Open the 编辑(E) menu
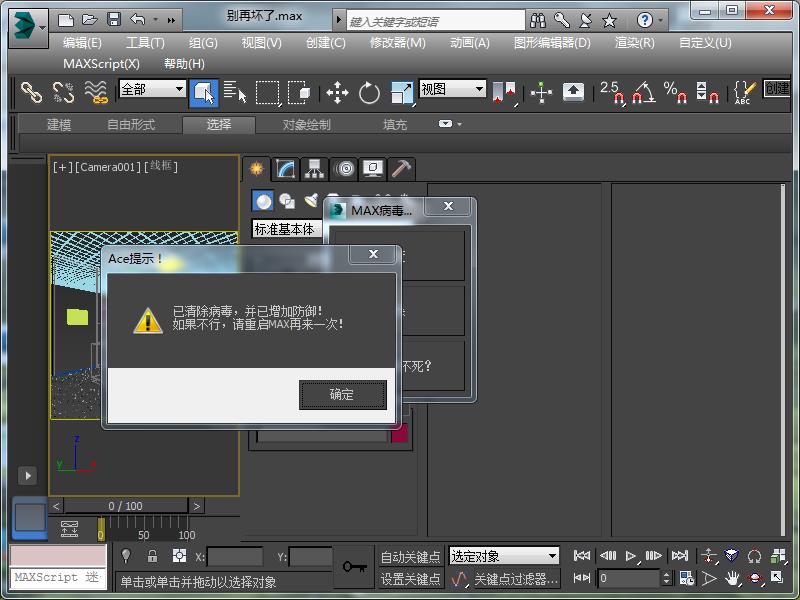The image size is (800, 600). [82, 43]
